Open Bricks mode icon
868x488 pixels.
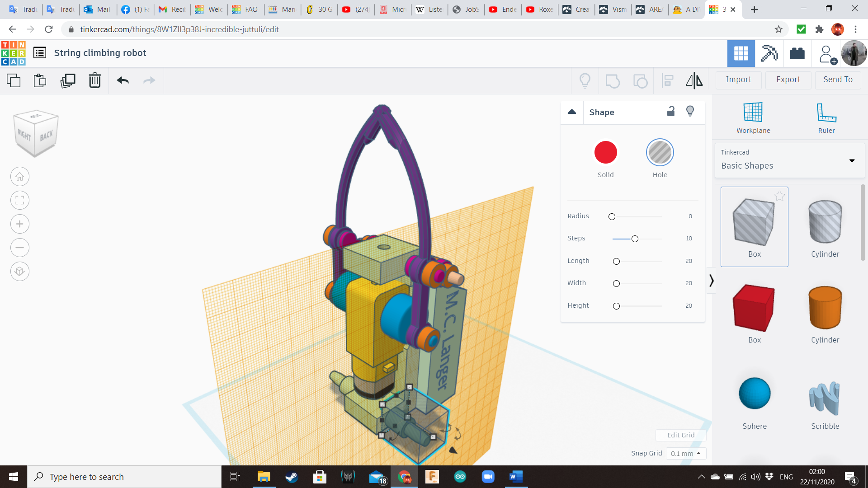click(797, 53)
